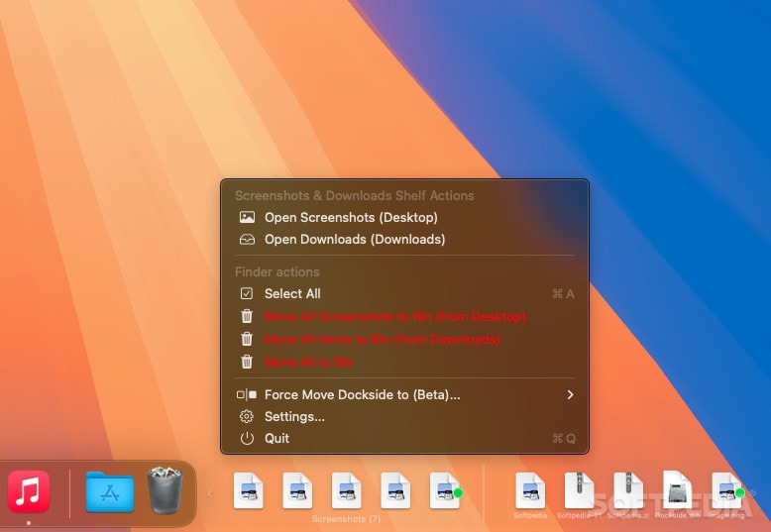Screen dimensions: 771x532
Task: Click bin icon next to Move All Items
Action: (x=247, y=339)
